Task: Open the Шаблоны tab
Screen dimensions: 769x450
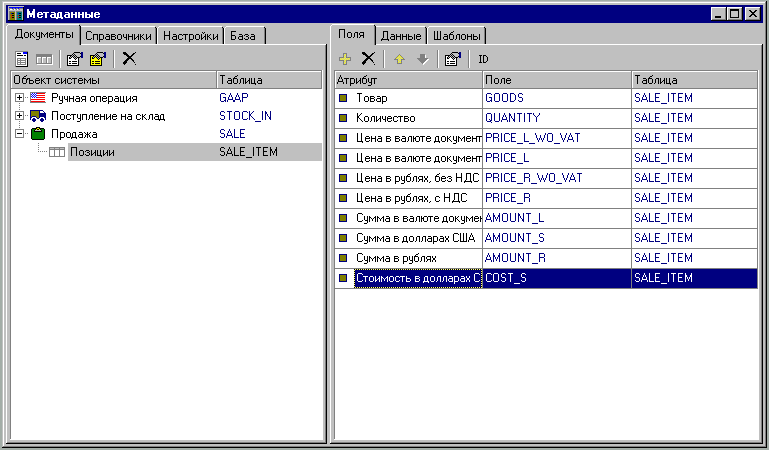Action: tap(457, 36)
